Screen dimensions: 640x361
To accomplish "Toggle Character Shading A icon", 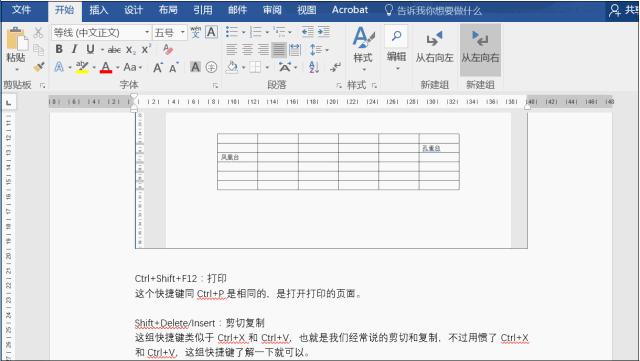I will click(195, 67).
